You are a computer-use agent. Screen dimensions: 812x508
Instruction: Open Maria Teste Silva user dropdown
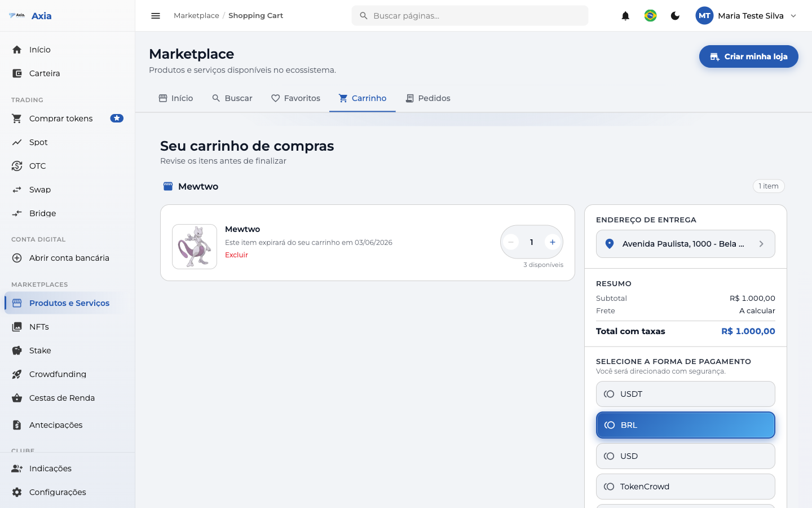point(747,16)
